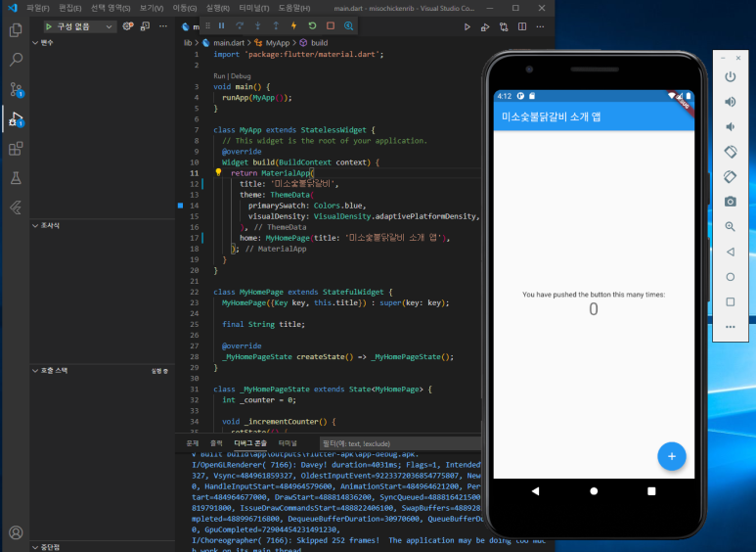This screenshot has width=756, height=552.
Task: Open the 실행(R) menu
Action: (x=217, y=8)
